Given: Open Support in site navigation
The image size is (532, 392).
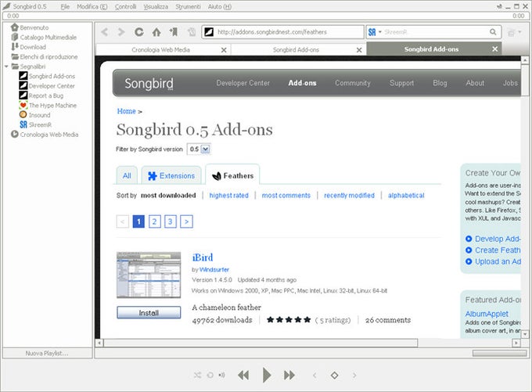Looking at the screenshot, I should click(401, 83).
